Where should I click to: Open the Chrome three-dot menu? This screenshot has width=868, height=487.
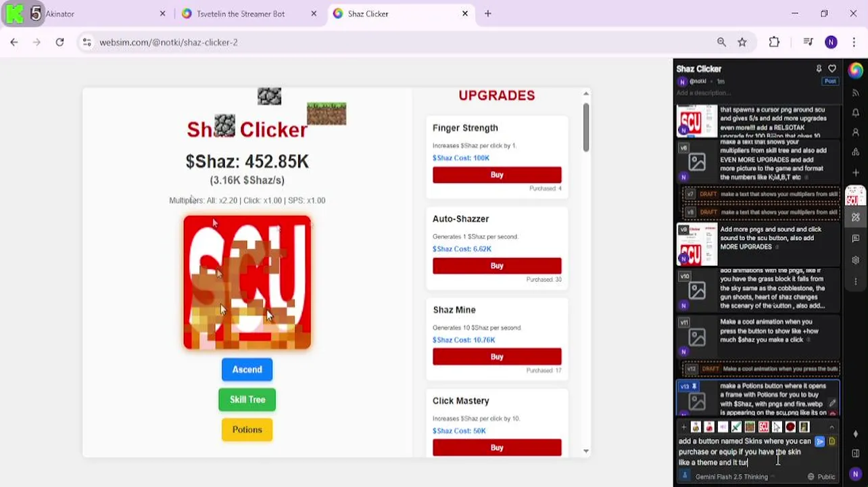[x=853, y=42]
